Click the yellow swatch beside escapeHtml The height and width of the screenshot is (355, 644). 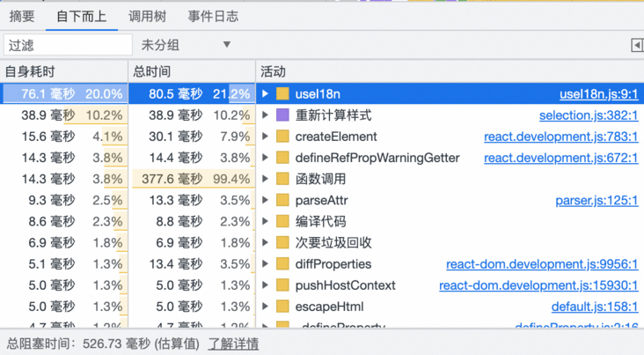[282, 307]
